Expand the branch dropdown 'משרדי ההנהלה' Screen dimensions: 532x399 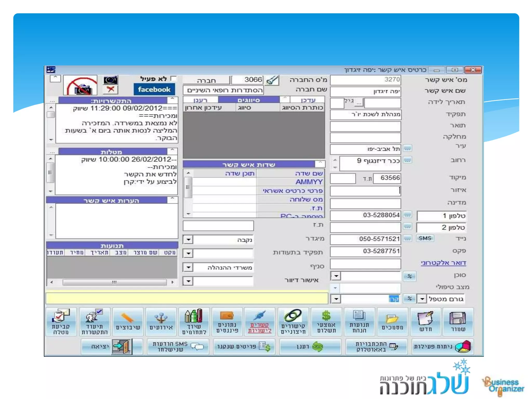click(188, 267)
